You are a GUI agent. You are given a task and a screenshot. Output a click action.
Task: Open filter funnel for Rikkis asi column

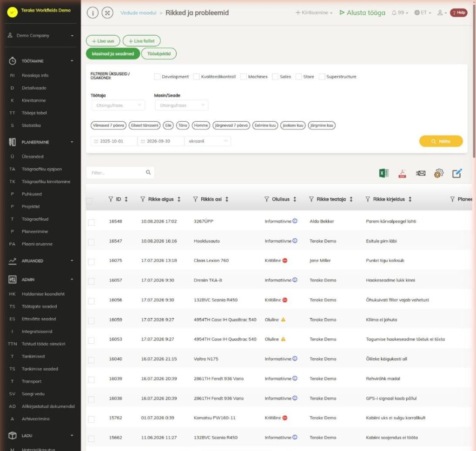196,199
